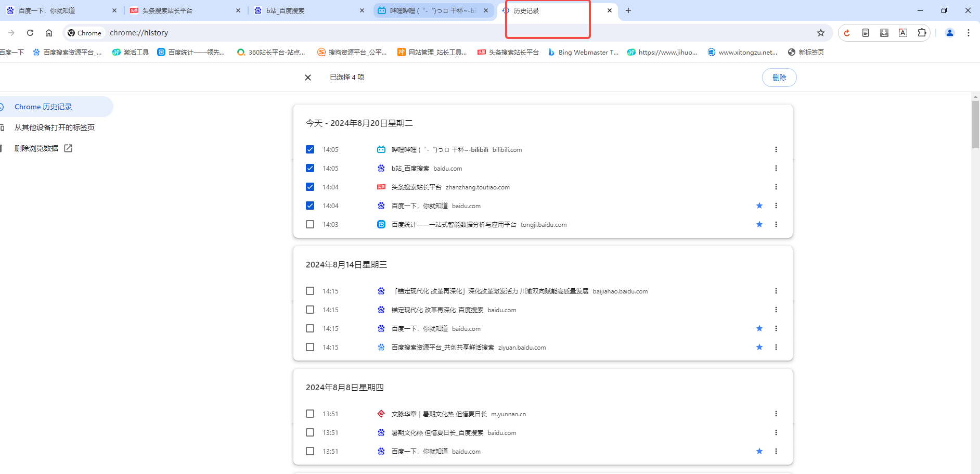The height and width of the screenshot is (474, 980).
Task: Open the 百度统计 history entry link
Action: pyautogui.click(x=454, y=224)
